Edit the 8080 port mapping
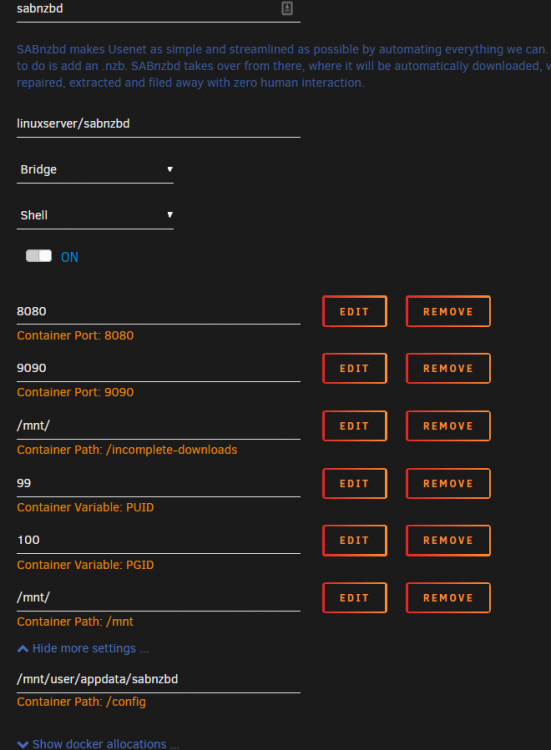The width and height of the screenshot is (551, 750). [354, 311]
